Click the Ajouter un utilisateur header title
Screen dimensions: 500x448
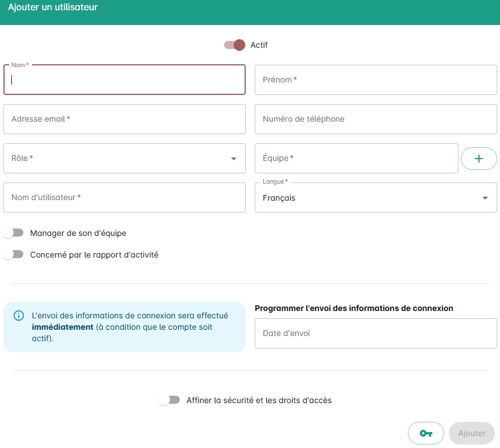[x=53, y=7]
